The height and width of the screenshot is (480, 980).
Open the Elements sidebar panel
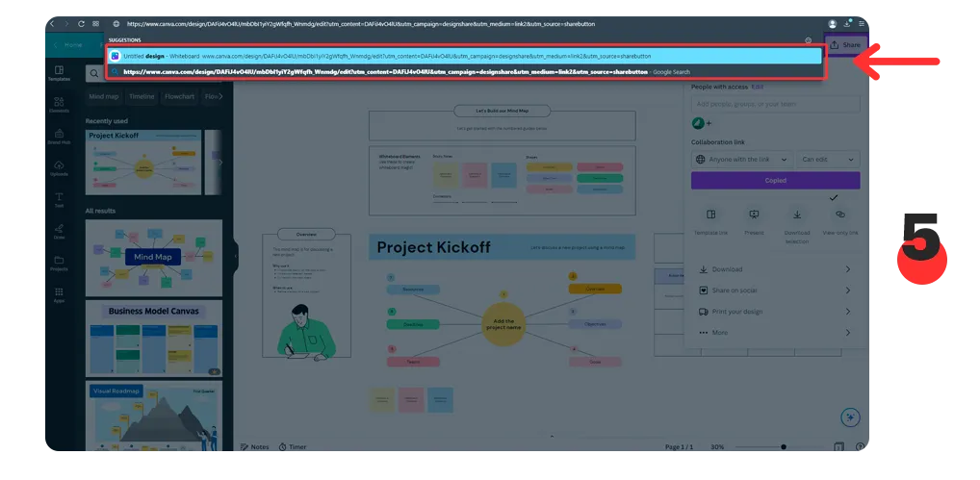(x=60, y=106)
